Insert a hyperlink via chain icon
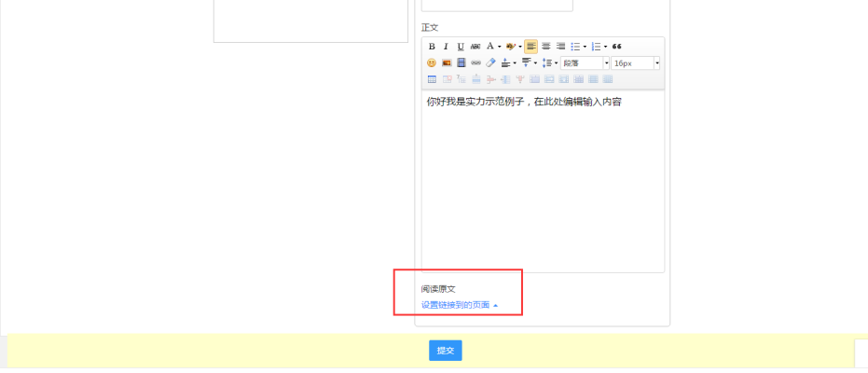The image size is (868, 373). [x=476, y=63]
